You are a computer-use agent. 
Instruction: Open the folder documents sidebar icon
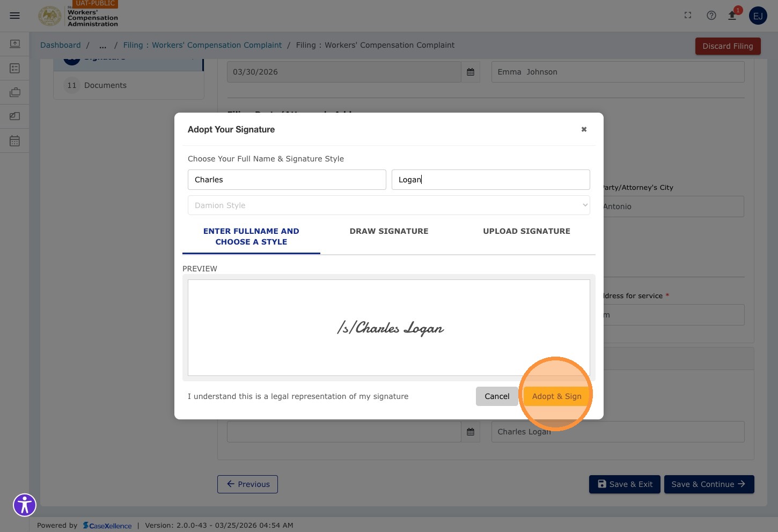pyautogui.click(x=14, y=116)
